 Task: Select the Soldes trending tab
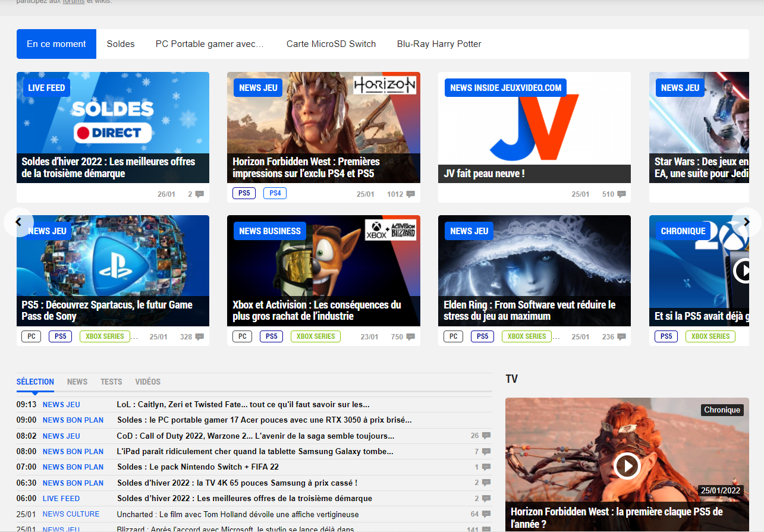[x=121, y=44]
